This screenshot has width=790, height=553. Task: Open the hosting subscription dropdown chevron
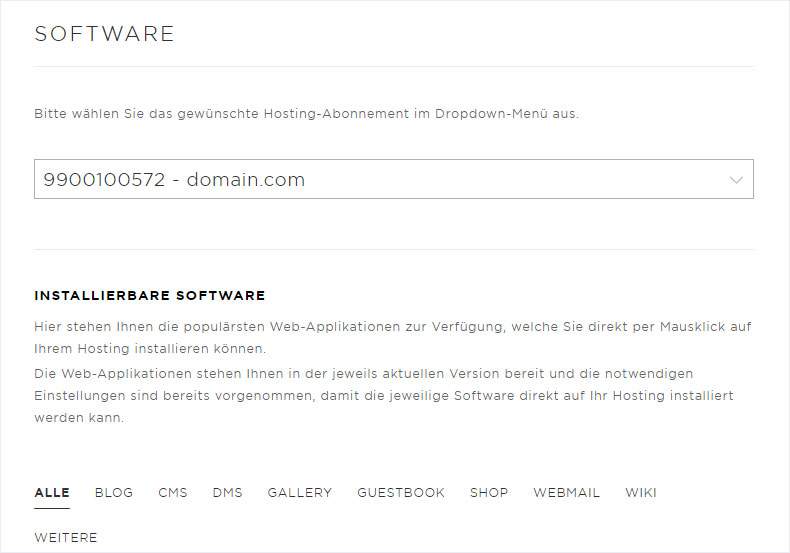pos(736,180)
